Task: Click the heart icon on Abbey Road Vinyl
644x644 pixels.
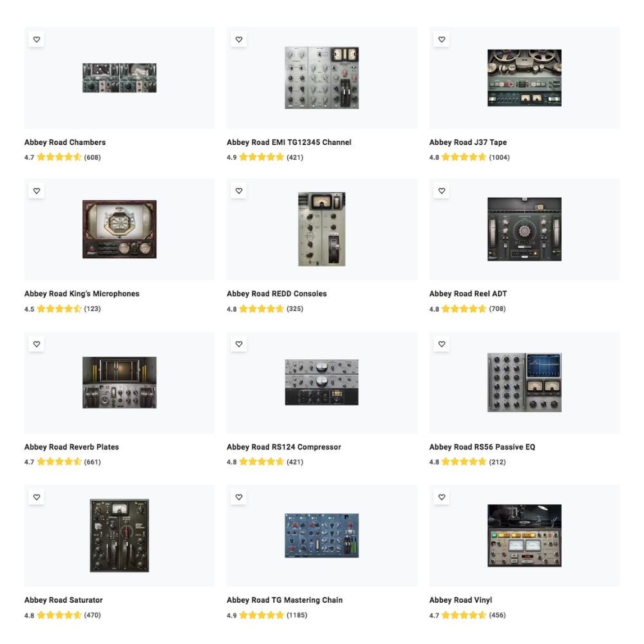Action: (x=442, y=497)
